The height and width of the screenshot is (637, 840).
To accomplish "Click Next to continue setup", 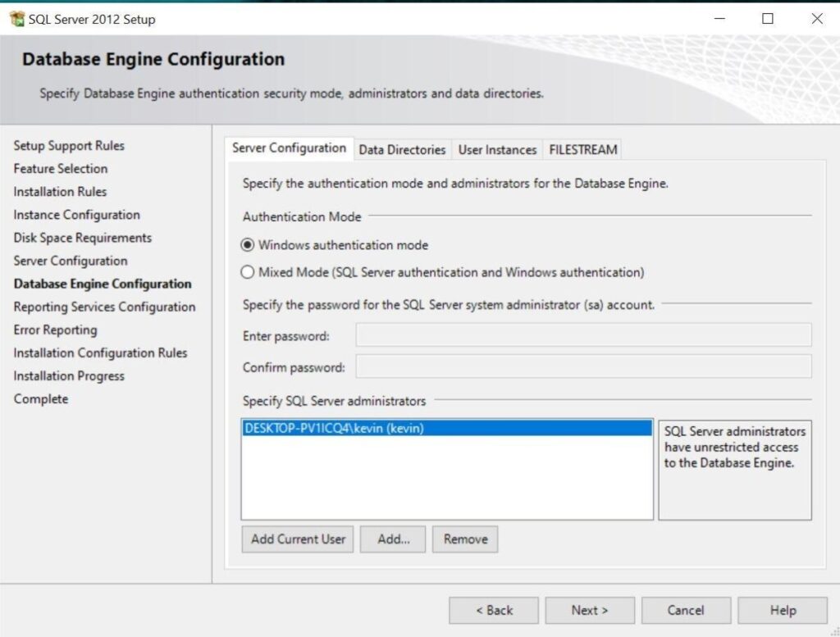I will point(589,610).
